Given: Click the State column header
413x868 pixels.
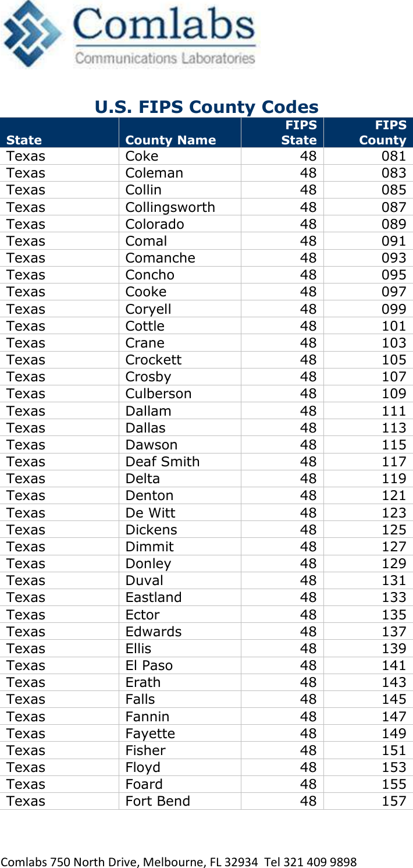Looking at the screenshot, I should pyautogui.click(x=24, y=140).
